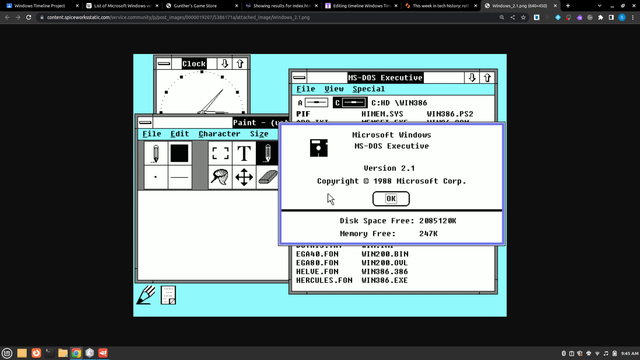Viewport: 640px width, 360px height.
Task: Open the minimized pencil icon on desktop
Action: (x=146, y=295)
